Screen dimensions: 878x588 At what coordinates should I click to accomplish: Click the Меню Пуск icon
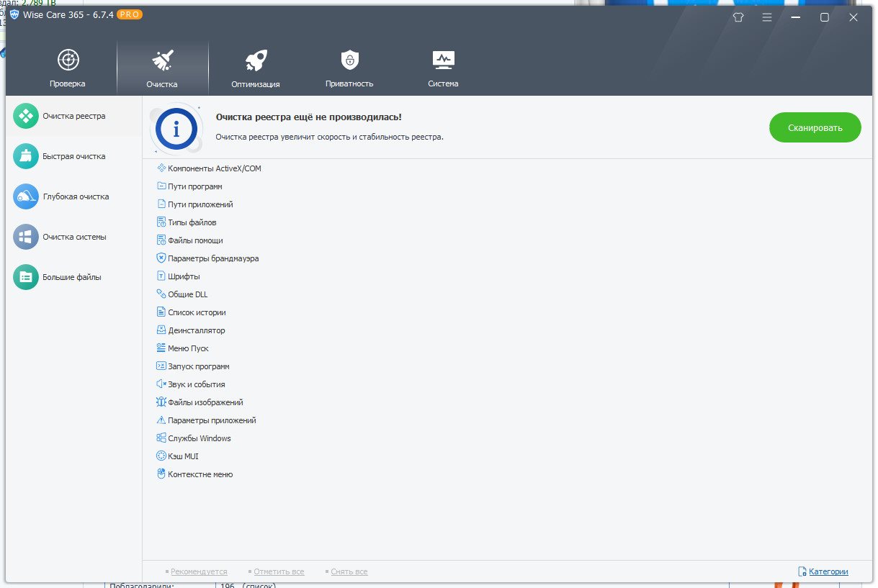coord(161,348)
